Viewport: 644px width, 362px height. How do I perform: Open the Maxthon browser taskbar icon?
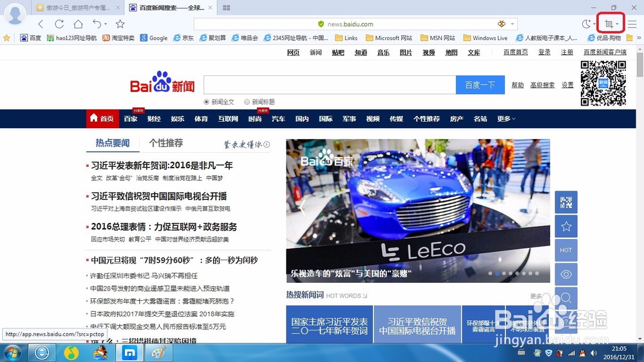click(x=129, y=352)
